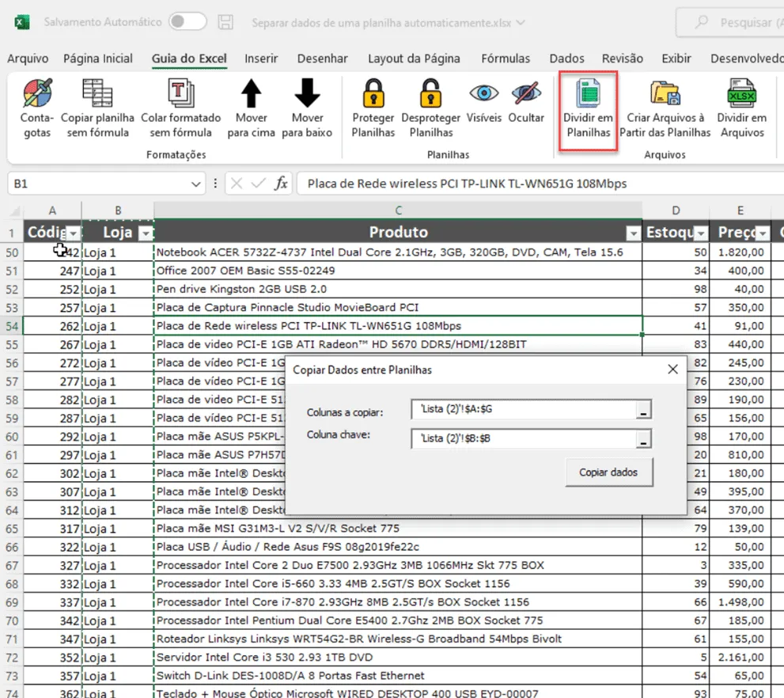Click the Copiar dados button
784x698 pixels.
[608, 472]
